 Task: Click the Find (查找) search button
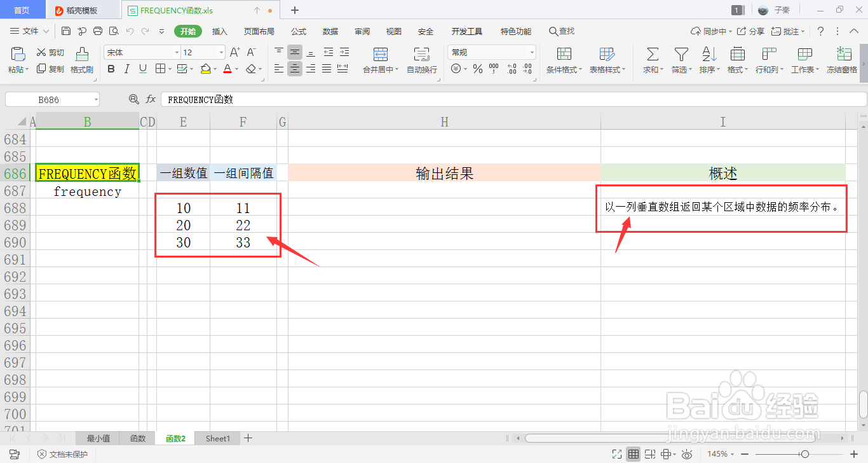tap(562, 31)
